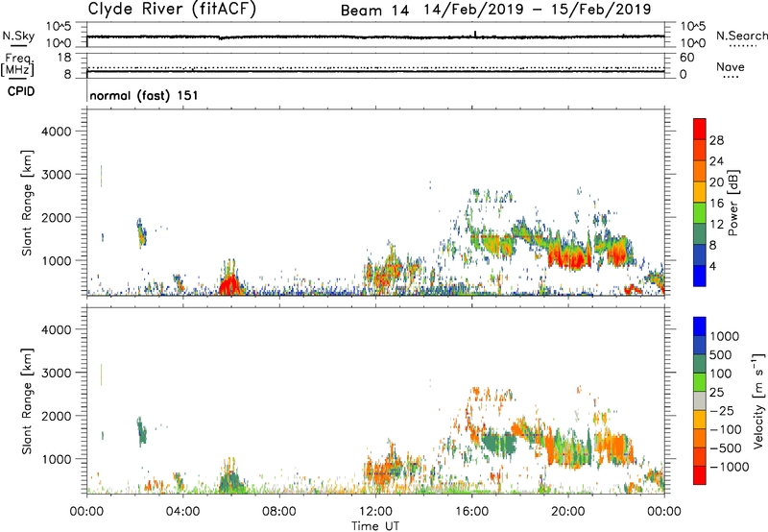Click the "CPID" row label

[x=21, y=91]
